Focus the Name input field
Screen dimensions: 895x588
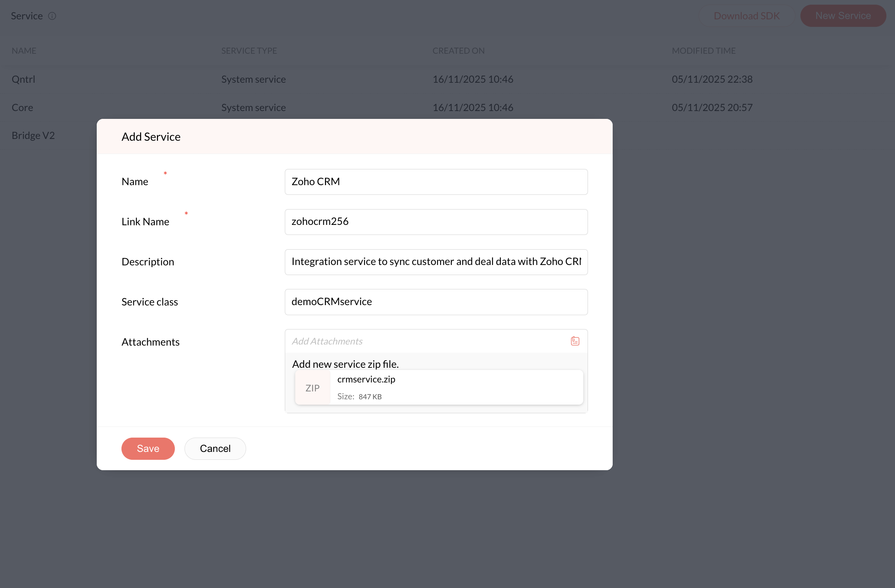[x=436, y=182]
